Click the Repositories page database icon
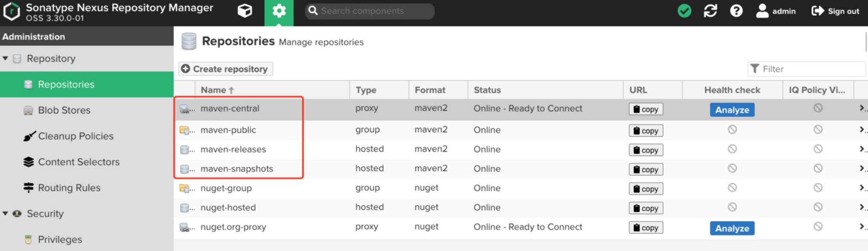The width and height of the screenshot is (868, 251). click(189, 41)
